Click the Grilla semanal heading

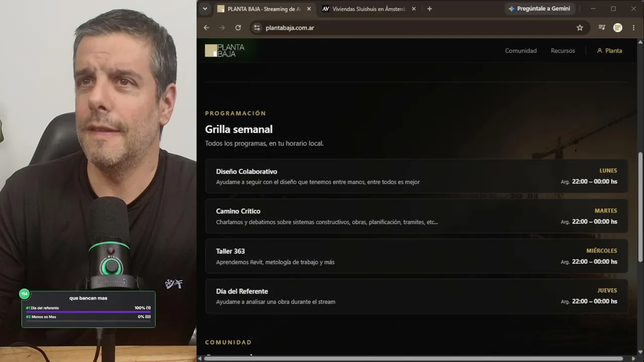coord(239,129)
